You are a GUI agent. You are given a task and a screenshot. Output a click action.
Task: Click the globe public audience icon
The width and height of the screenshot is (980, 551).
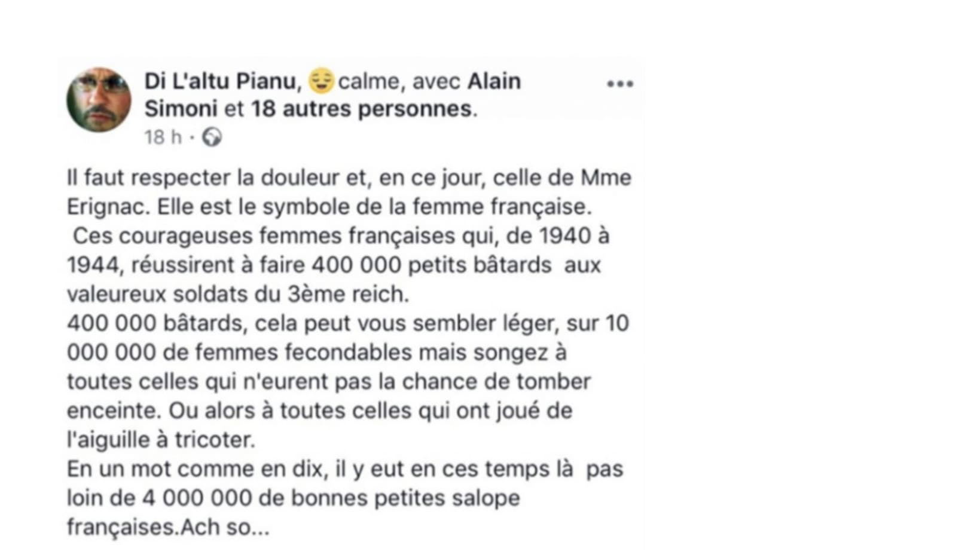212,137
